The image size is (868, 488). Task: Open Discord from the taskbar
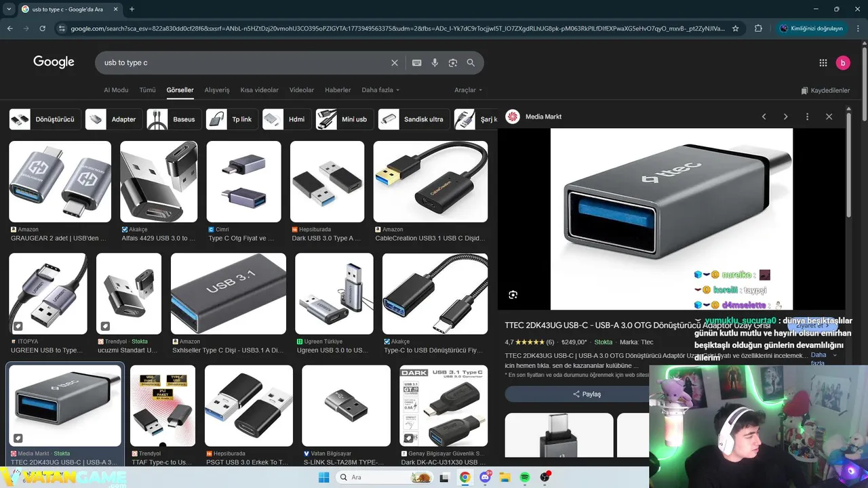(486, 477)
